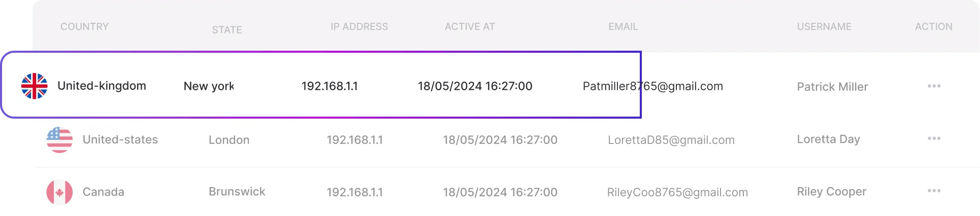The height and width of the screenshot is (216, 980).
Task: Click the United States flag icon
Action: pos(59,140)
